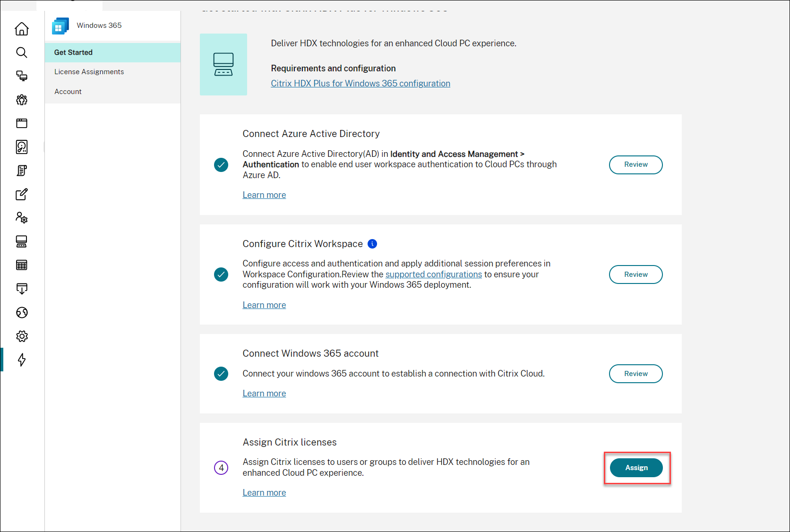Go to the Home icon in sidebar

coord(22,29)
